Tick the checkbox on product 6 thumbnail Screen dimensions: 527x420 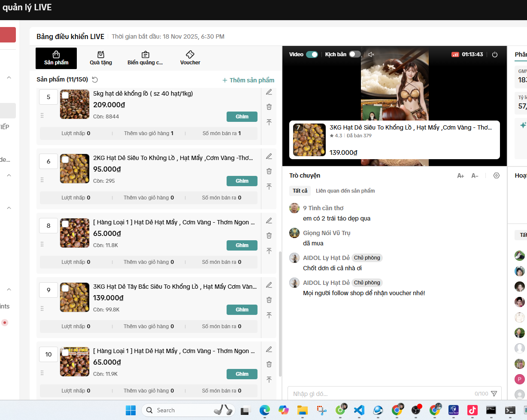[x=65, y=160]
